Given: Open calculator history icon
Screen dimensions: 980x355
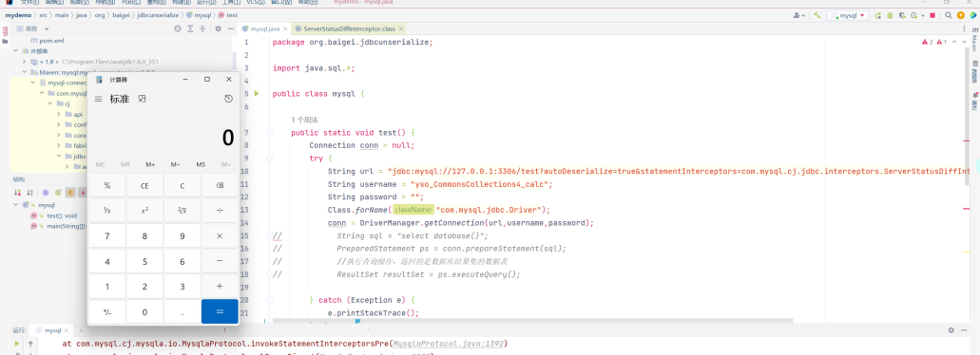Looking at the screenshot, I should click(x=229, y=99).
